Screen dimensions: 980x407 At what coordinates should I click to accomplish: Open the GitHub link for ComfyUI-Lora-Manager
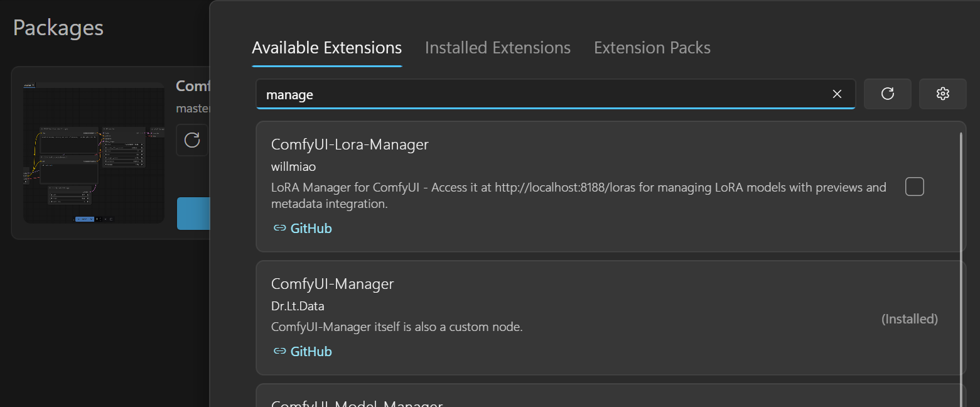[311, 229]
